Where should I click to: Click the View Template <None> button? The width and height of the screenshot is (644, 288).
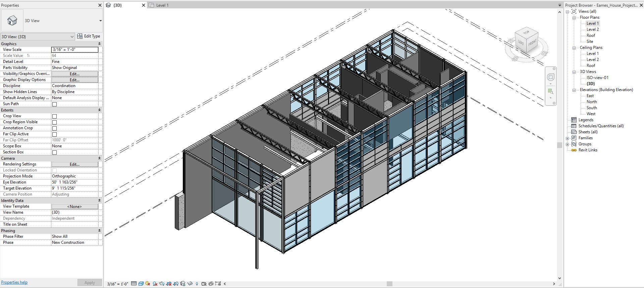[74, 207]
